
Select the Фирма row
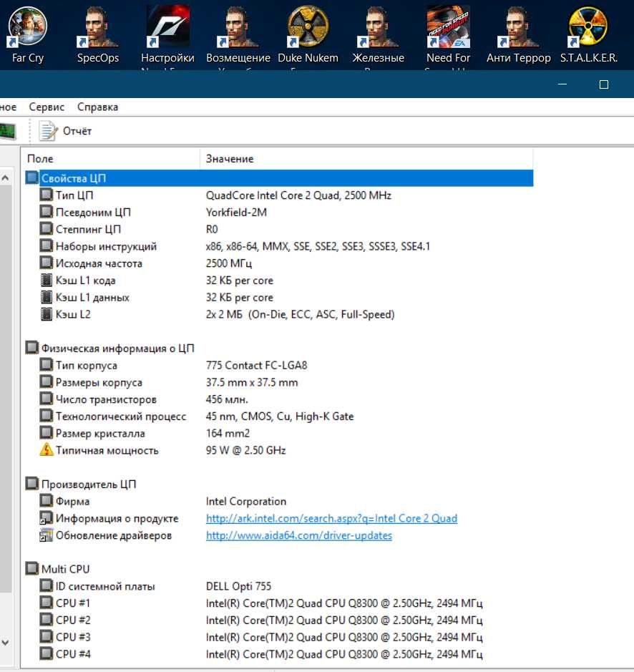279,501
